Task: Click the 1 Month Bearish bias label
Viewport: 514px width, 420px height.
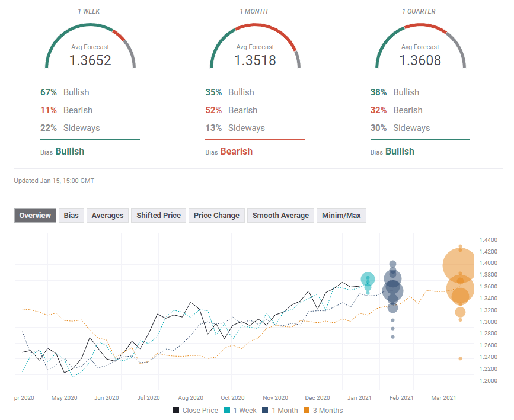Action: click(x=236, y=151)
